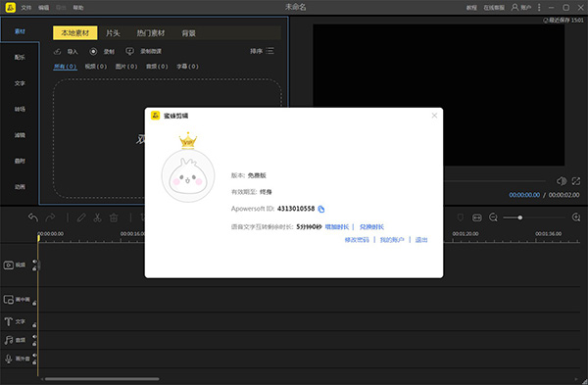This screenshot has width=588, height=385.
Task: Open the three-dot more options menu
Action: (x=539, y=7)
